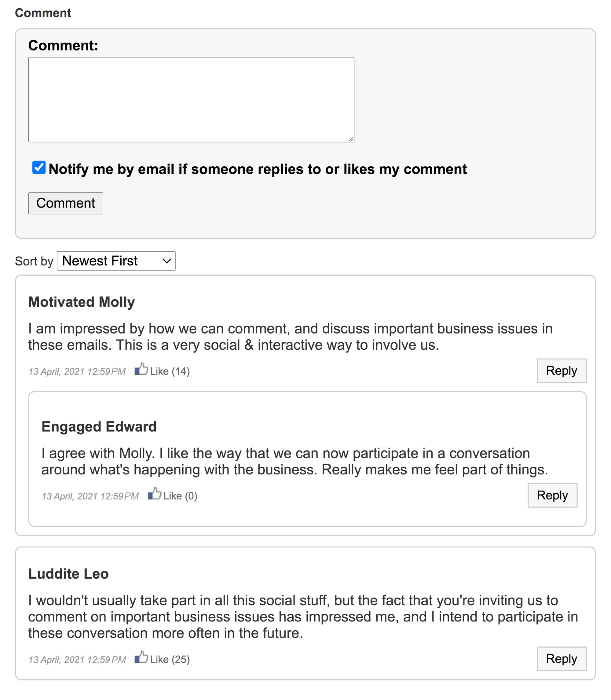This screenshot has height=700, width=611.
Task: Uncheck the email notification checkbox
Action: coord(39,168)
